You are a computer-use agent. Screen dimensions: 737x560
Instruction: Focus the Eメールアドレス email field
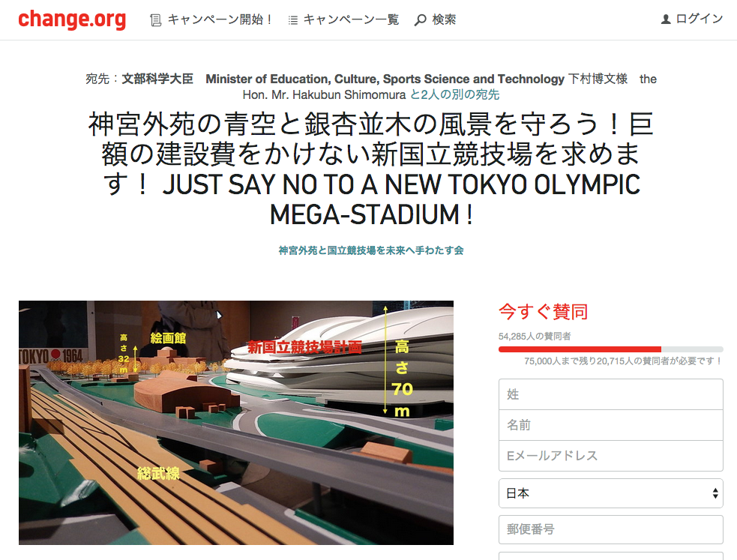[x=610, y=456]
